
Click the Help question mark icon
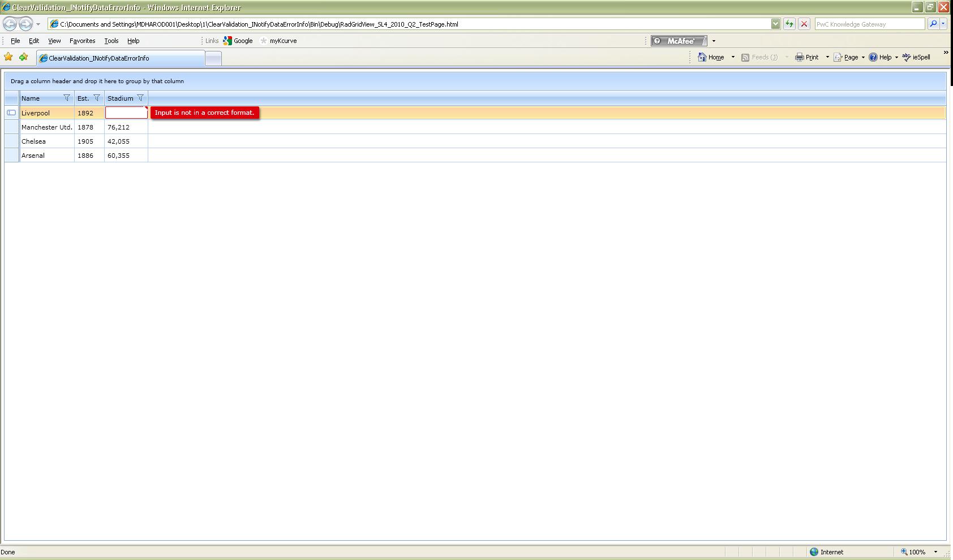coord(873,57)
